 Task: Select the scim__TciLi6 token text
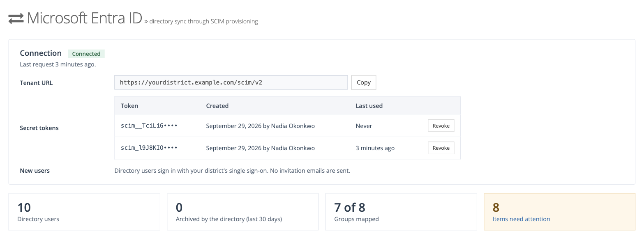coord(149,126)
